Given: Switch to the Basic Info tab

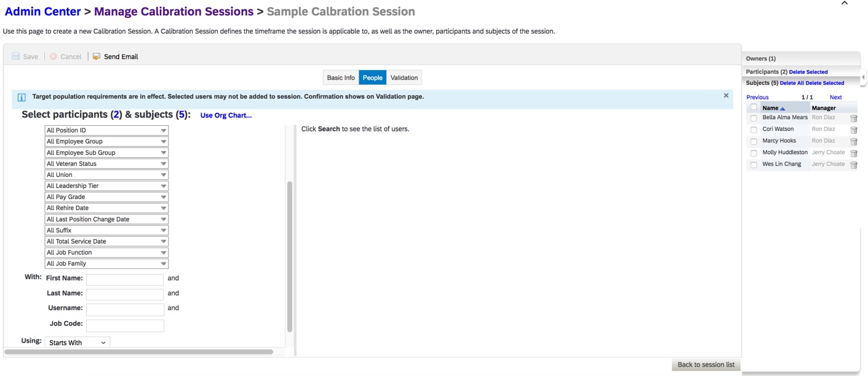Looking at the screenshot, I should point(340,77).
